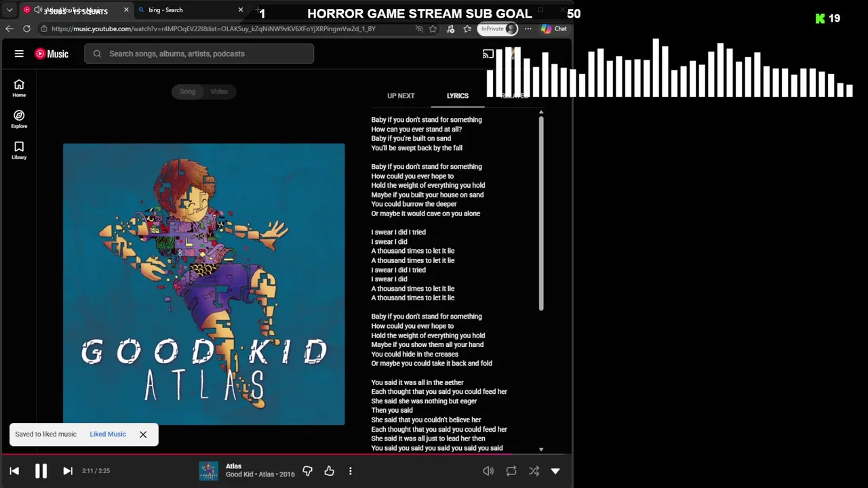Open Good Kid artist link in player bar
Viewport: 868px width, 488px height.
tap(240, 474)
